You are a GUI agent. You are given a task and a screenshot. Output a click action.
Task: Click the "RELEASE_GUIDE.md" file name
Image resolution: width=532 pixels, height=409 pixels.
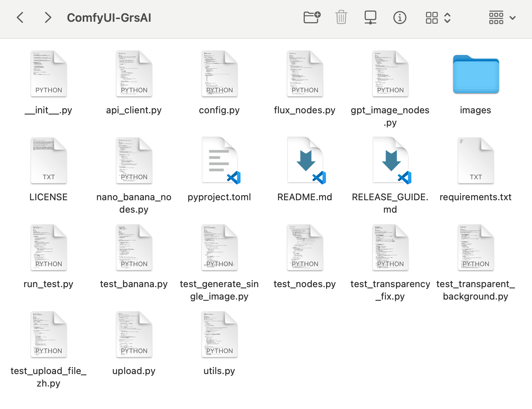click(390, 203)
